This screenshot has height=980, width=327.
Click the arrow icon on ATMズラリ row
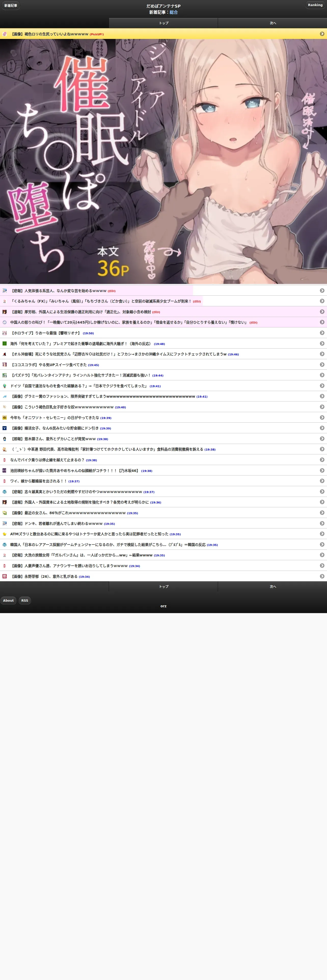coord(322,534)
